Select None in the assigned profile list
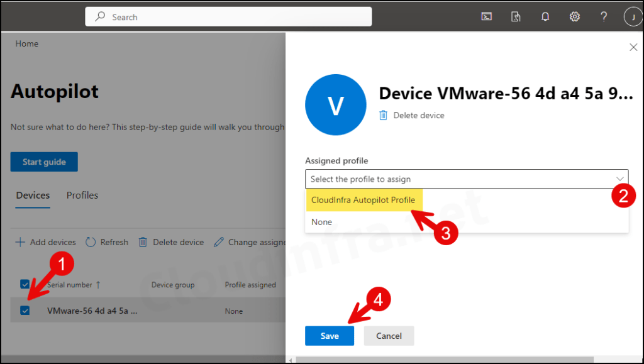The image size is (644, 364). click(x=321, y=221)
